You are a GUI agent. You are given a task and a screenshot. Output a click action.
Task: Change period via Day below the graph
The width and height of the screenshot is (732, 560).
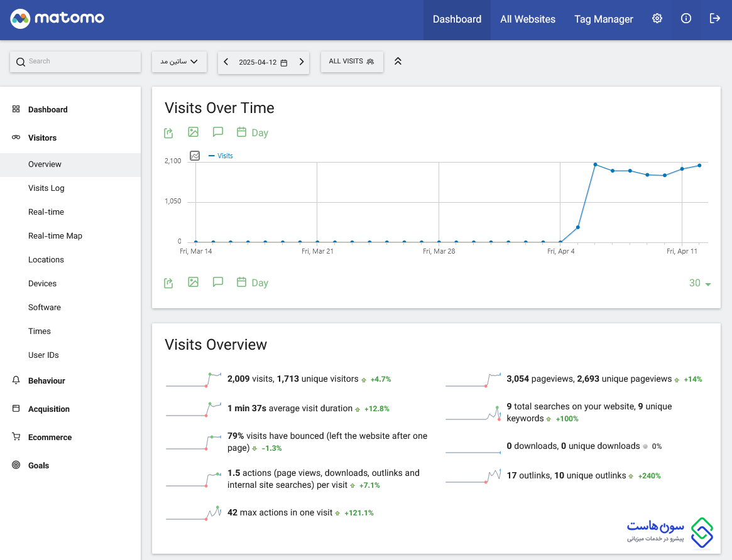coord(253,283)
